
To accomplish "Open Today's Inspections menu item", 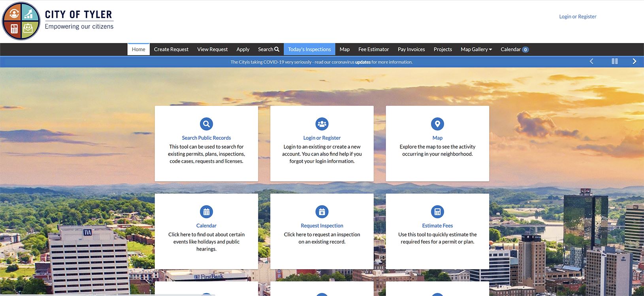I will (x=309, y=49).
